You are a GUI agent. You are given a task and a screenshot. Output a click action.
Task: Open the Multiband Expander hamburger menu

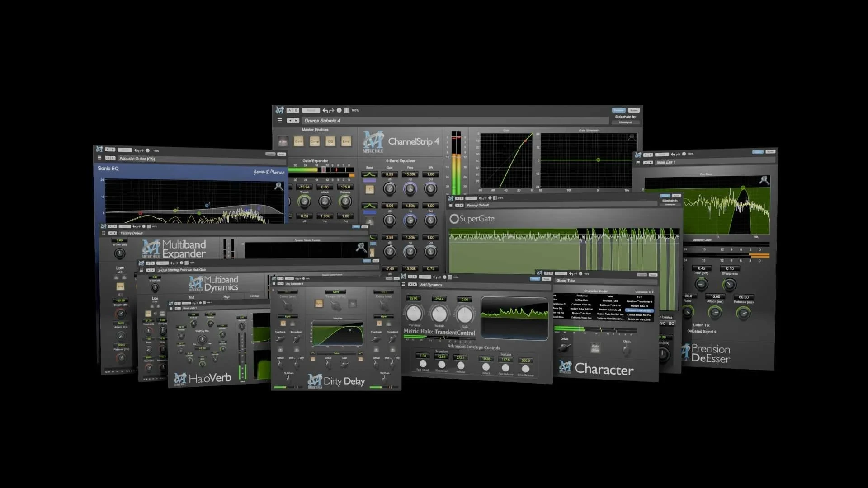(104, 233)
